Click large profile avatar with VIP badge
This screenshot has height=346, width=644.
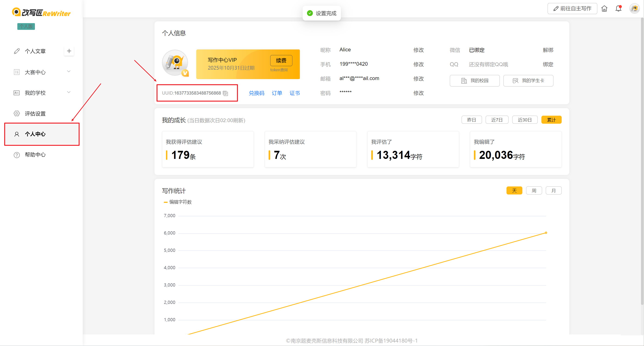[x=175, y=63]
